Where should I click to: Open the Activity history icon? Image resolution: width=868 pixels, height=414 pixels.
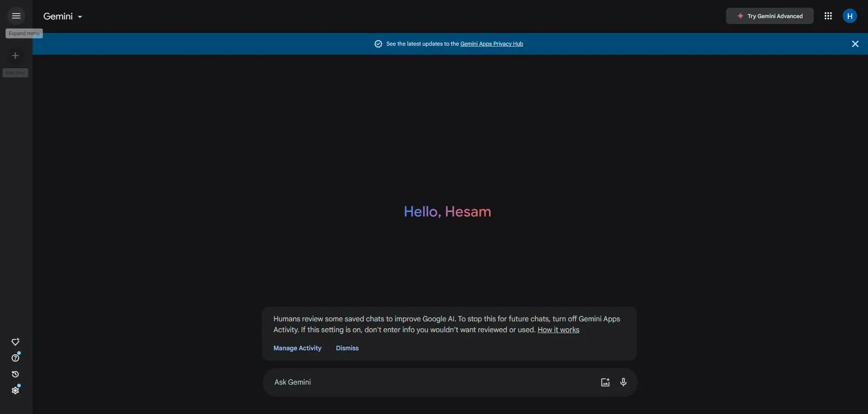[x=15, y=374]
